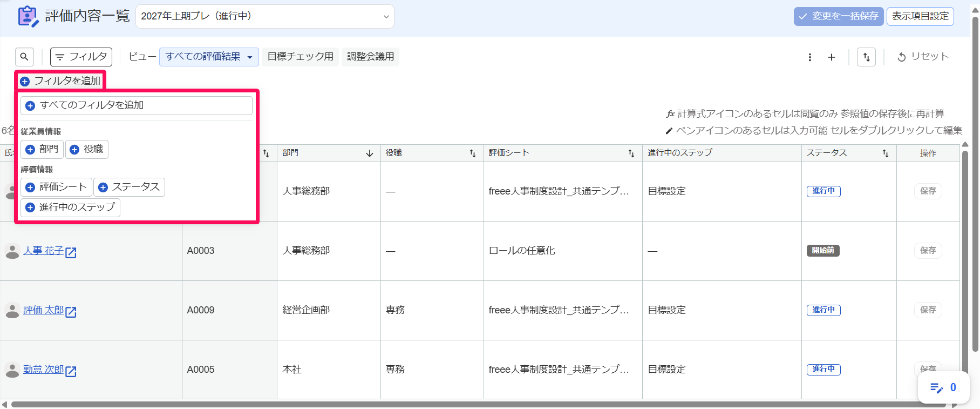This screenshot has width=980, height=409.
Task: Click the リセット button
Action: pos(923,57)
